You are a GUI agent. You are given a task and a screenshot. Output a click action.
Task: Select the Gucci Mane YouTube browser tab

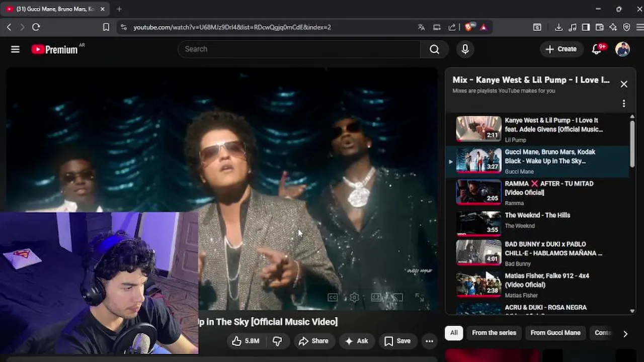coord(54,9)
